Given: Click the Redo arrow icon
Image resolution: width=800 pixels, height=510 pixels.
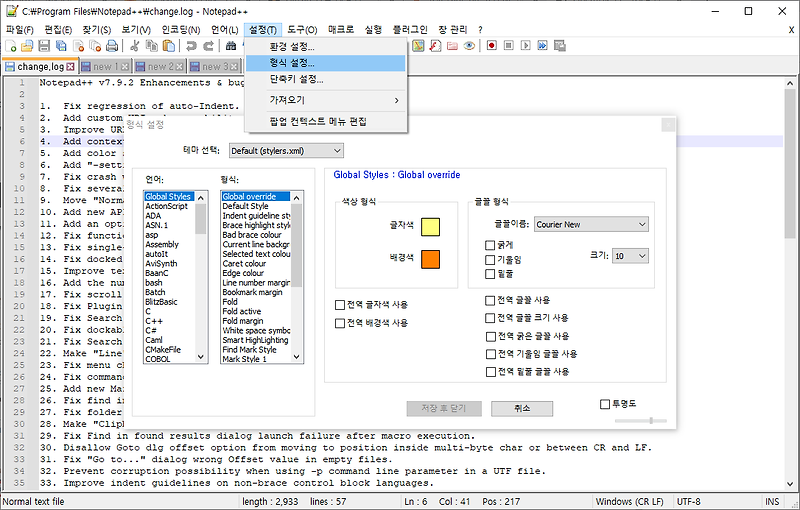Looking at the screenshot, I should point(208,46).
